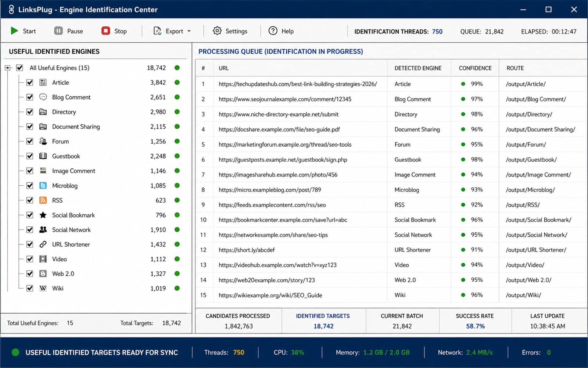Select the short.ly/abcdef URL row
Screen dimensions: 588x368
pyautogui.click(x=247, y=250)
